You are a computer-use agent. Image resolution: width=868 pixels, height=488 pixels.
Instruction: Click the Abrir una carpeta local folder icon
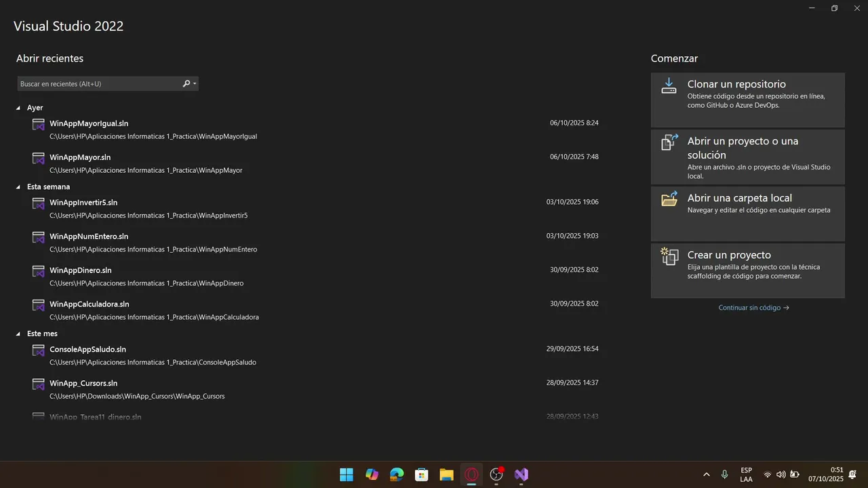(x=669, y=199)
